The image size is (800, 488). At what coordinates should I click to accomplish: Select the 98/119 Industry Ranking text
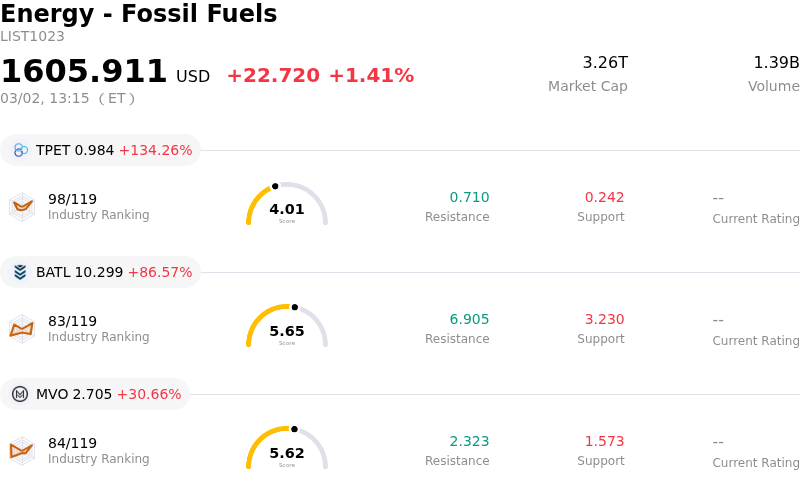coord(98,206)
